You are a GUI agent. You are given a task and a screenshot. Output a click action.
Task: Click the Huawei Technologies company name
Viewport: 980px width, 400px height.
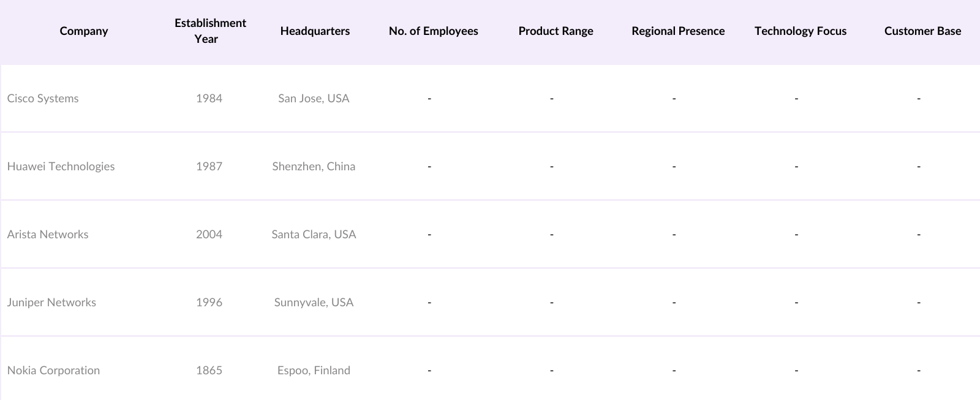[x=61, y=167]
